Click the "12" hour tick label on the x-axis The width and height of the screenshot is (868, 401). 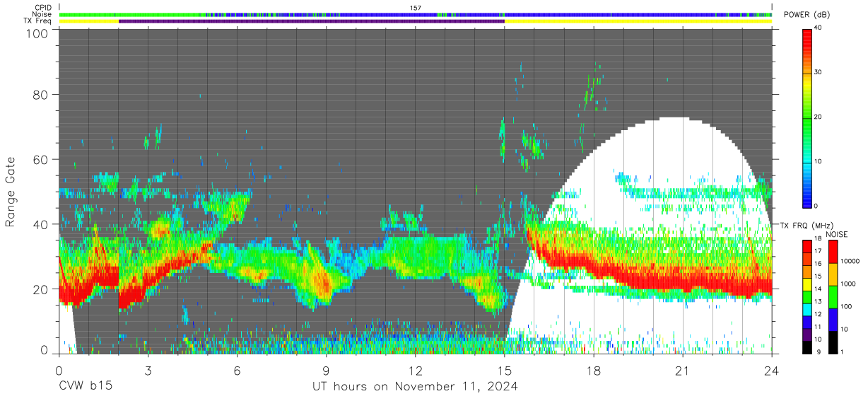tap(415, 371)
